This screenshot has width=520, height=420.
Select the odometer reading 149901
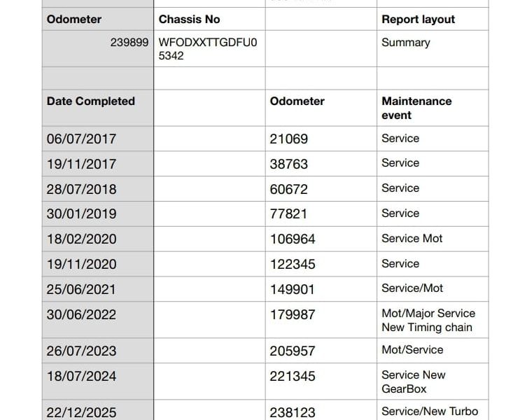(x=292, y=289)
